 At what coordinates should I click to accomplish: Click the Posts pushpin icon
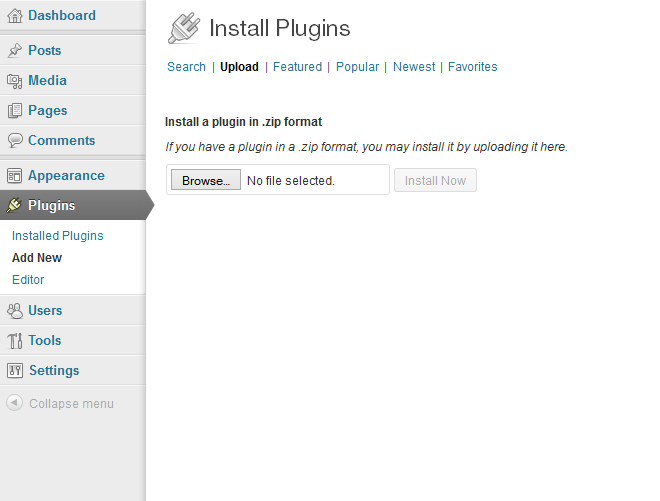point(15,51)
